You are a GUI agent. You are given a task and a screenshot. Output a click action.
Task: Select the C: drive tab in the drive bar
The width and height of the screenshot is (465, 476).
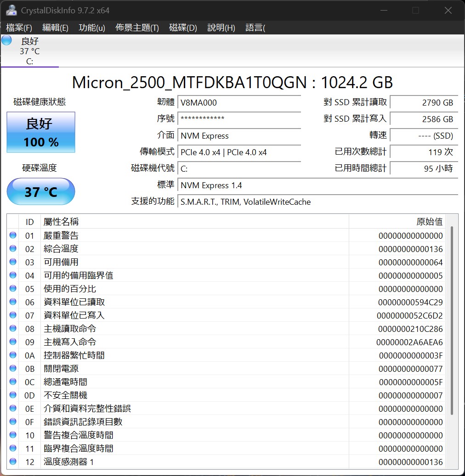click(29, 50)
